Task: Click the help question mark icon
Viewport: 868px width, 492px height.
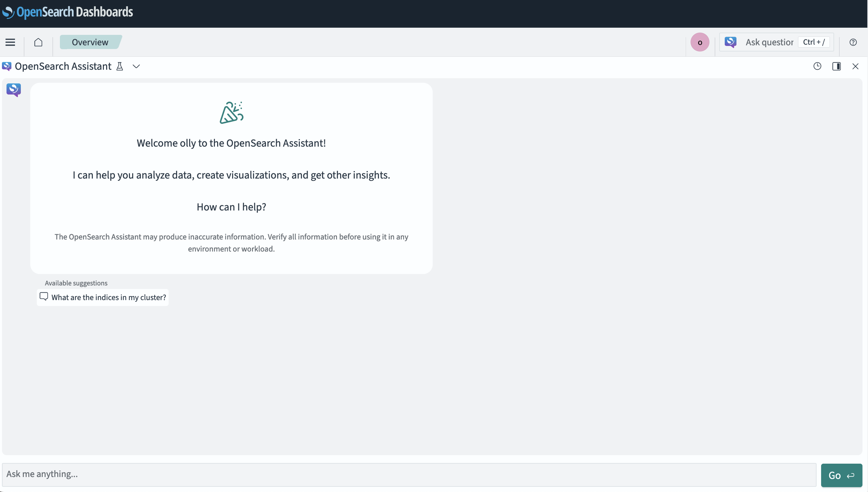Action: [x=853, y=42]
